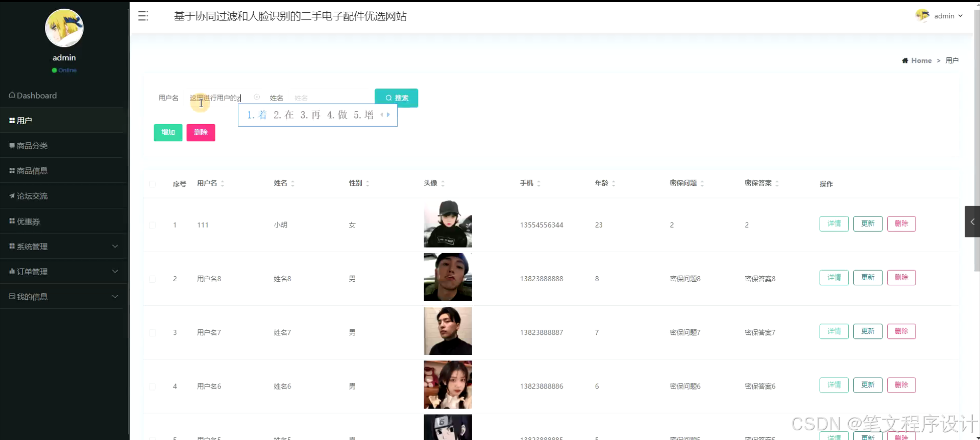Click 更新 for user 111
This screenshot has height=440, width=980.
click(868, 224)
